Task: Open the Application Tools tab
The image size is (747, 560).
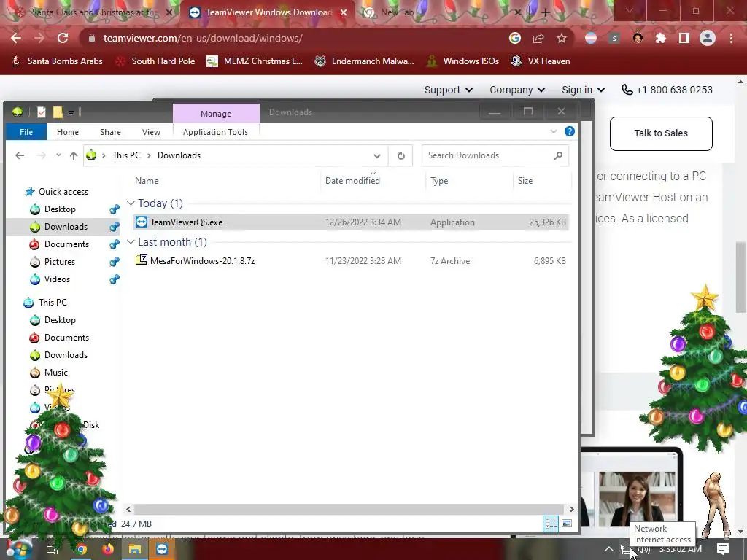Action: (x=215, y=132)
